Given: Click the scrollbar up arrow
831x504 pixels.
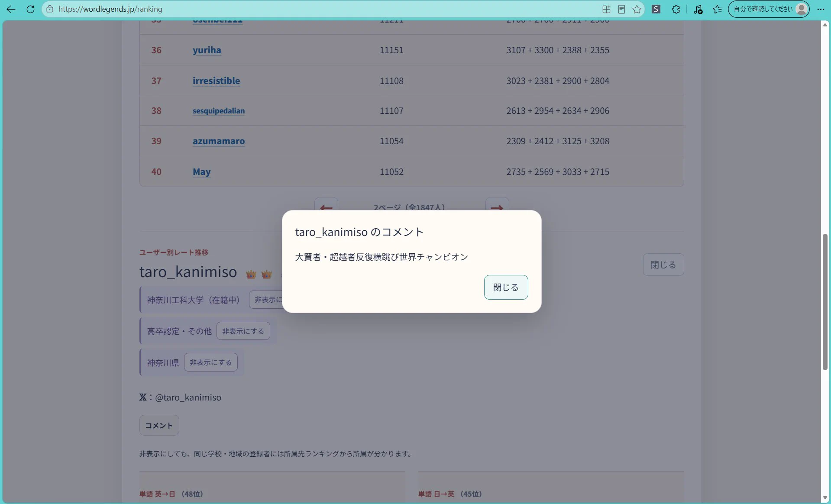Looking at the screenshot, I should pos(825,25).
